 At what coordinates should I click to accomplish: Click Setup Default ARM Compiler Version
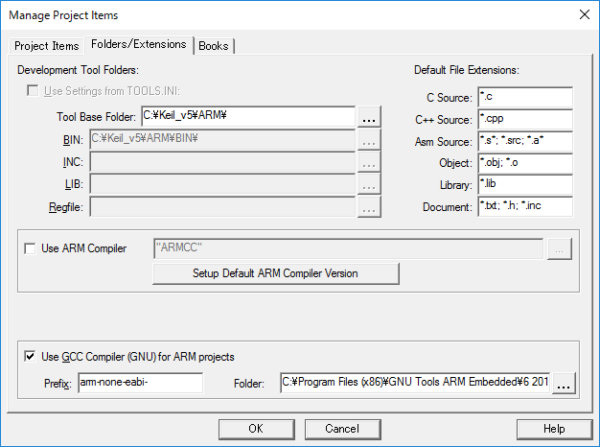tap(276, 274)
